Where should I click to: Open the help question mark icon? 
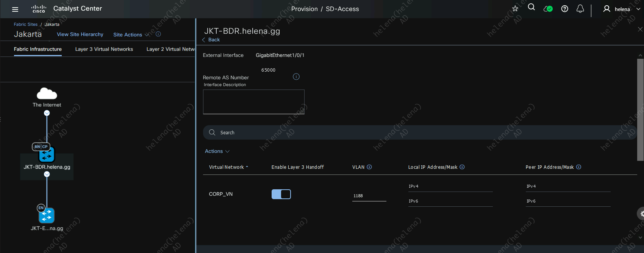[x=564, y=9]
